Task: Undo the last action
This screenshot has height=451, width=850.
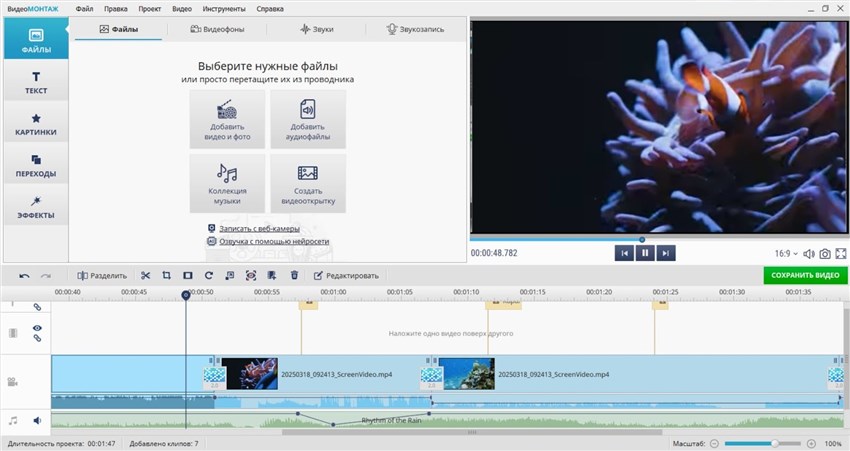Action: (24, 275)
